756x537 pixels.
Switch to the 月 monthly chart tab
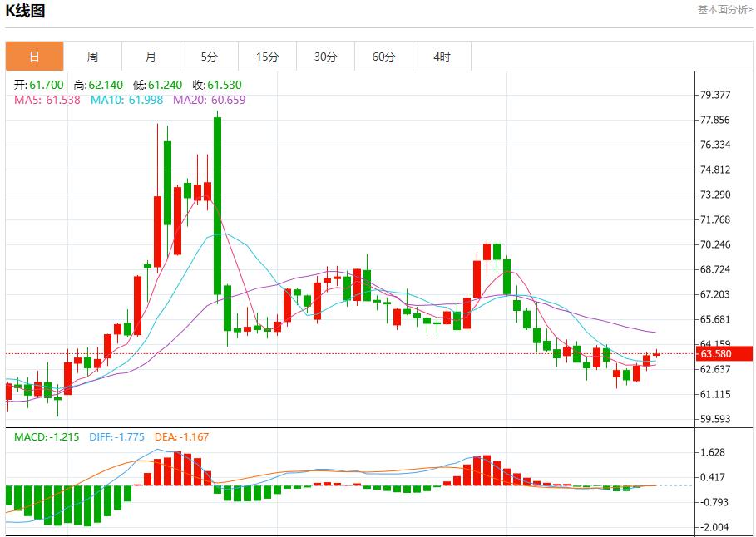[151, 56]
